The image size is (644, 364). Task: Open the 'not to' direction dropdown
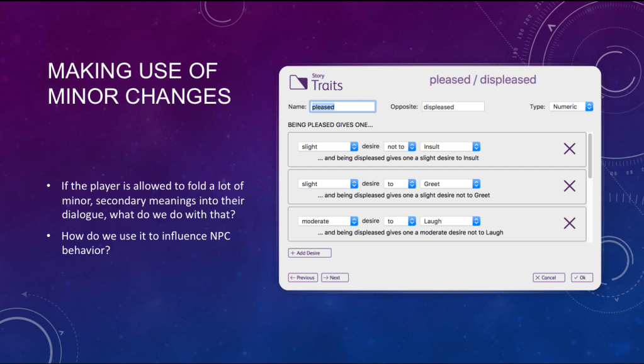[x=400, y=146]
